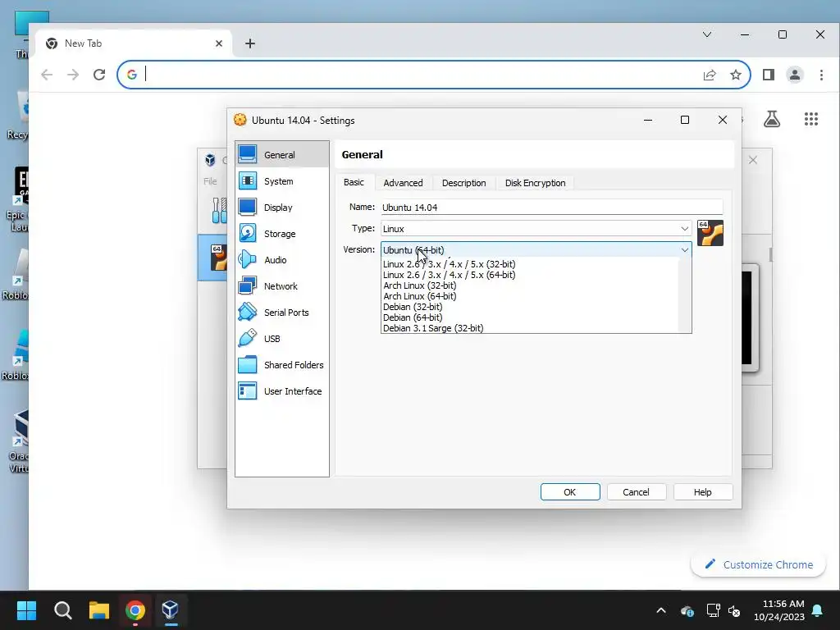Viewport: 840px width, 630px height.
Task: Open Chrome three-dot menu
Action: click(821, 75)
